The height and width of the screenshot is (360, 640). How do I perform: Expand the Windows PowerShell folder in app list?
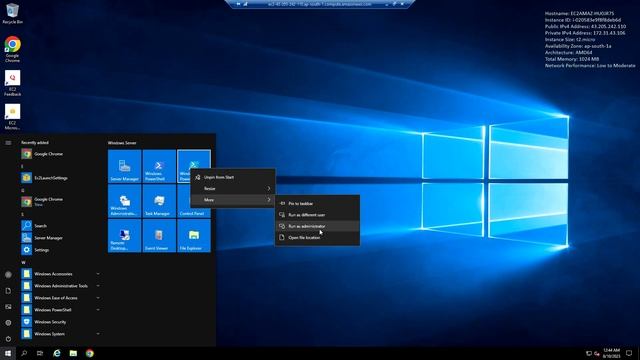(61, 310)
